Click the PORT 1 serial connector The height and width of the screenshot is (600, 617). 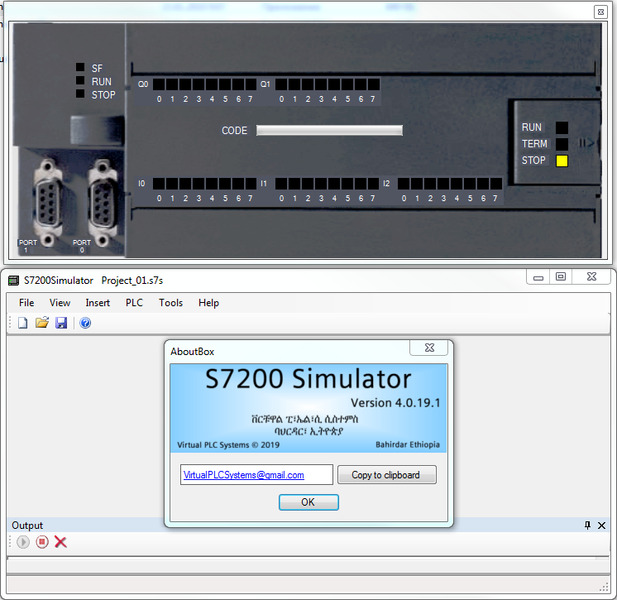pyautogui.click(x=48, y=202)
